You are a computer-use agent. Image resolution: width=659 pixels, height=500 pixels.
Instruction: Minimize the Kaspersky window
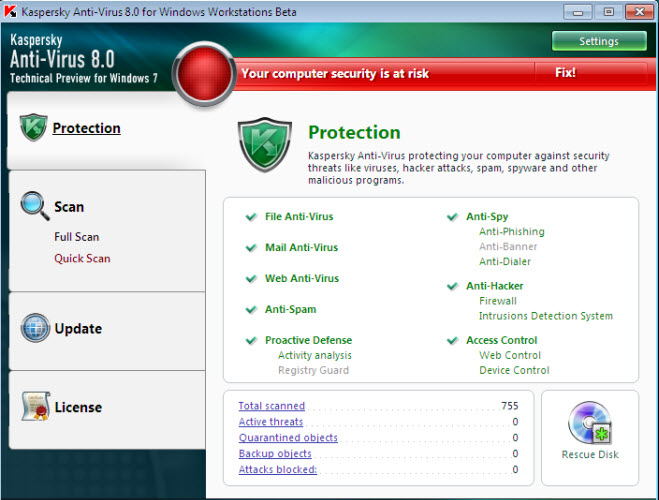click(x=578, y=12)
